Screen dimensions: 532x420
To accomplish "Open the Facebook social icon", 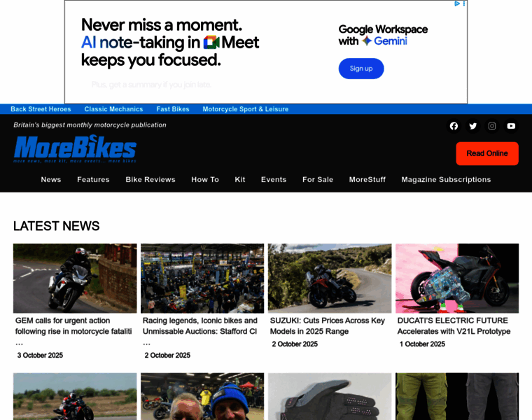I will pyautogui.click(x=454, y=126).
